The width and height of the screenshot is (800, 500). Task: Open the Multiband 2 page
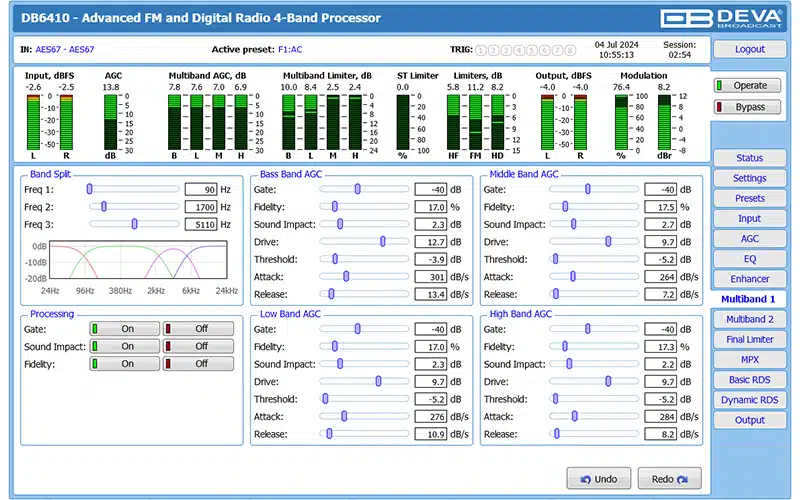tap(749, 319)
